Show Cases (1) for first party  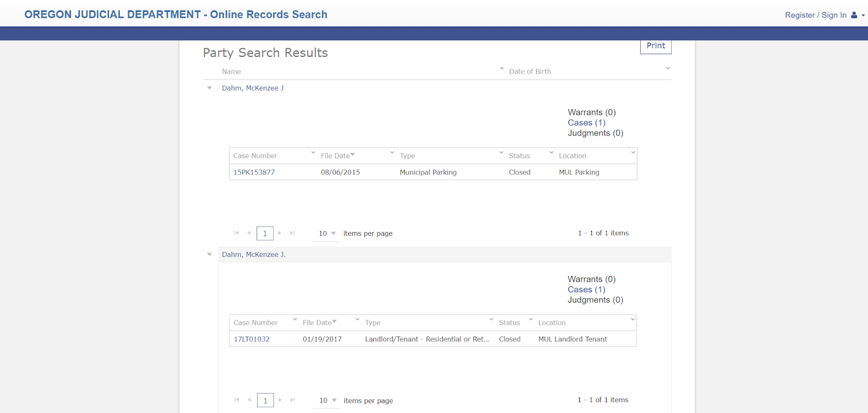[x=586, y=122]
